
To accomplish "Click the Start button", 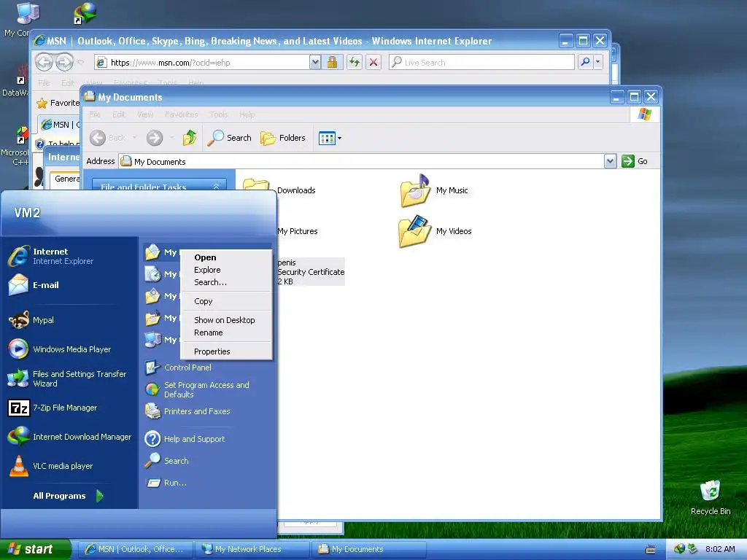I will 35,549.
